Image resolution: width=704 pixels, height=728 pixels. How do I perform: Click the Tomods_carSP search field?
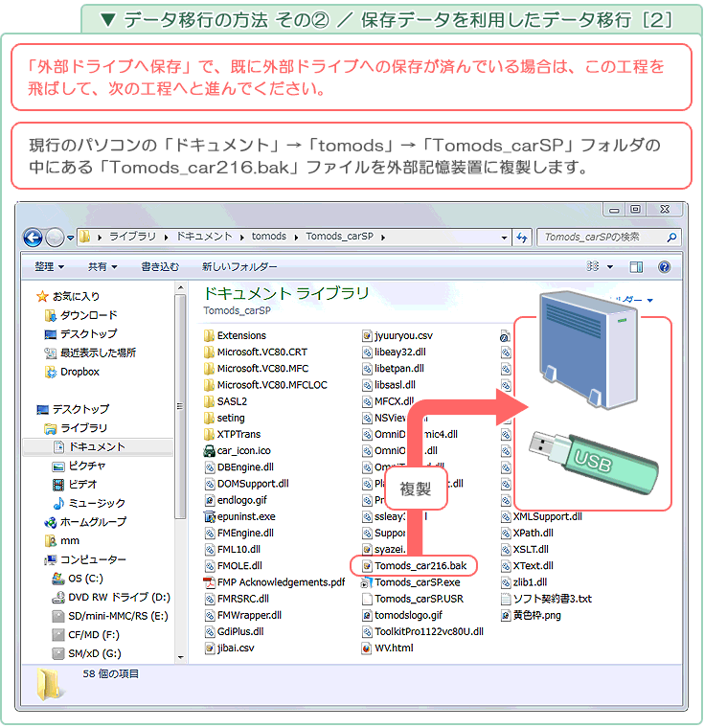(609, 238)
